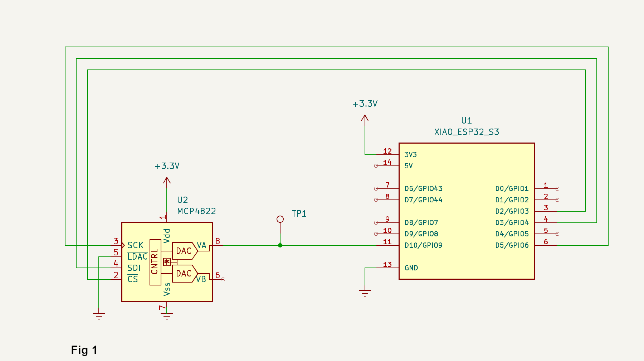This screenshot has width=644, height=361.
Task: Select the D1/GPIO2 pin label
Action: [512, 200]
